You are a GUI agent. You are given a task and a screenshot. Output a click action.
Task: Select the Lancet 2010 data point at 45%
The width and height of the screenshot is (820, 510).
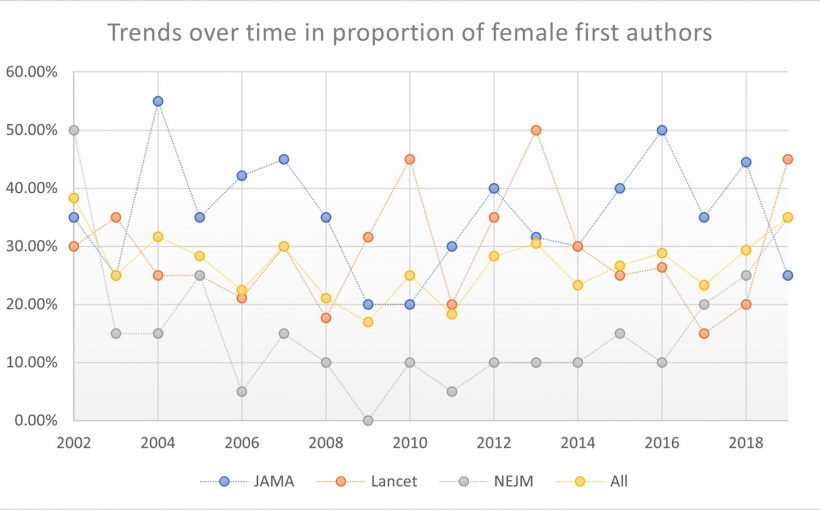[x=410, y=159]
